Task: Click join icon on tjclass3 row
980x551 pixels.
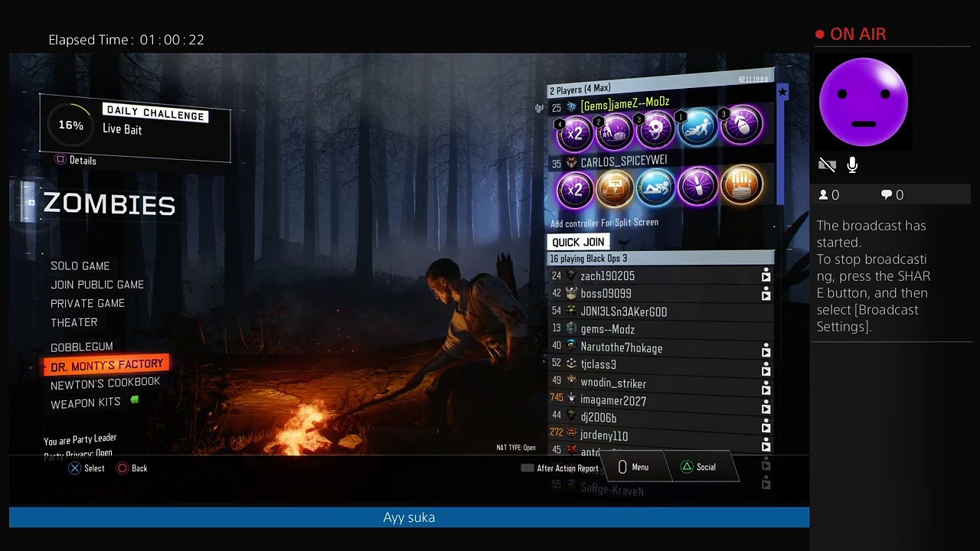Action: click(766, 370)
